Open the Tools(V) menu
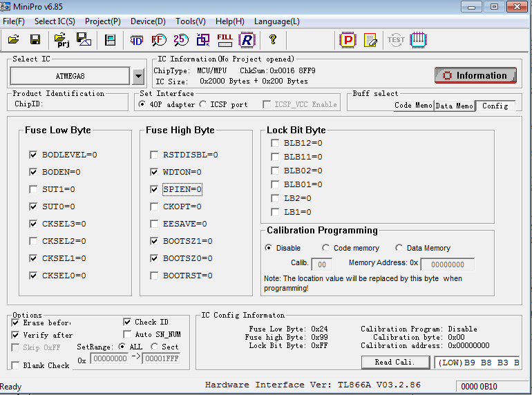Viewport: 532px width, 395px height. tap(190, 21)
